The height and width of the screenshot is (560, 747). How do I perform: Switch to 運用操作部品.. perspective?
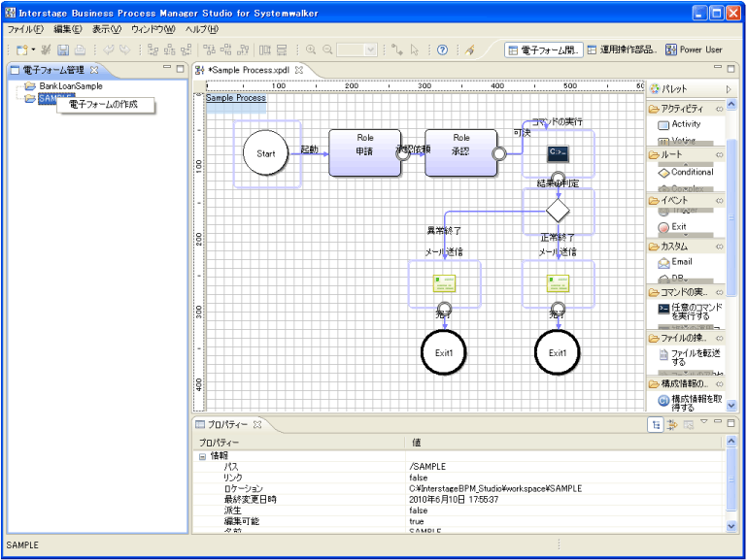[x=622, y=49]
